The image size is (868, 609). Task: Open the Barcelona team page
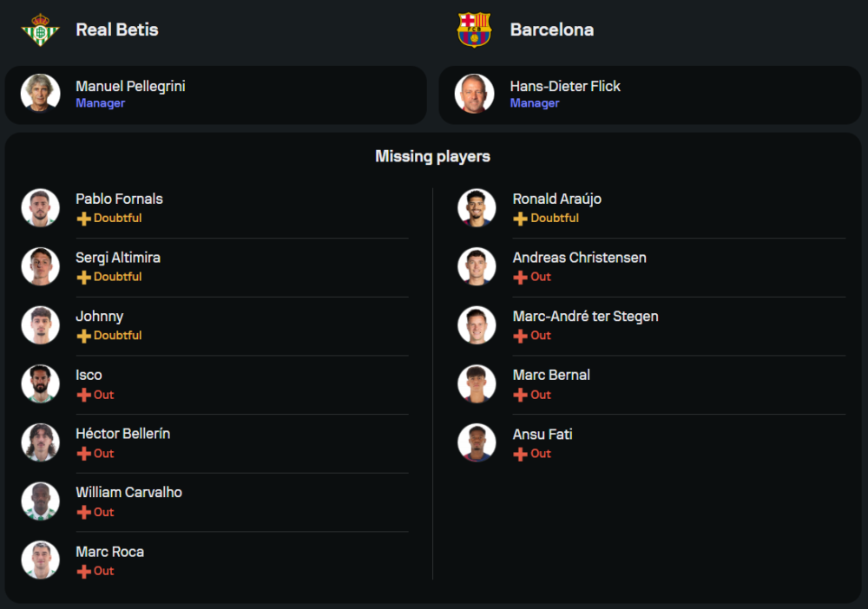click(552, 29)
